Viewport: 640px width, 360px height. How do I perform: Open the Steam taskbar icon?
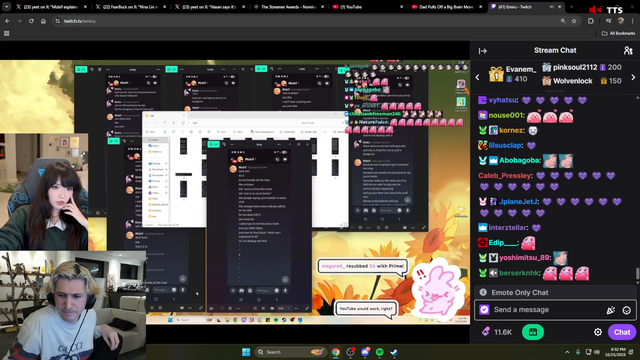[x=394, y=352]
